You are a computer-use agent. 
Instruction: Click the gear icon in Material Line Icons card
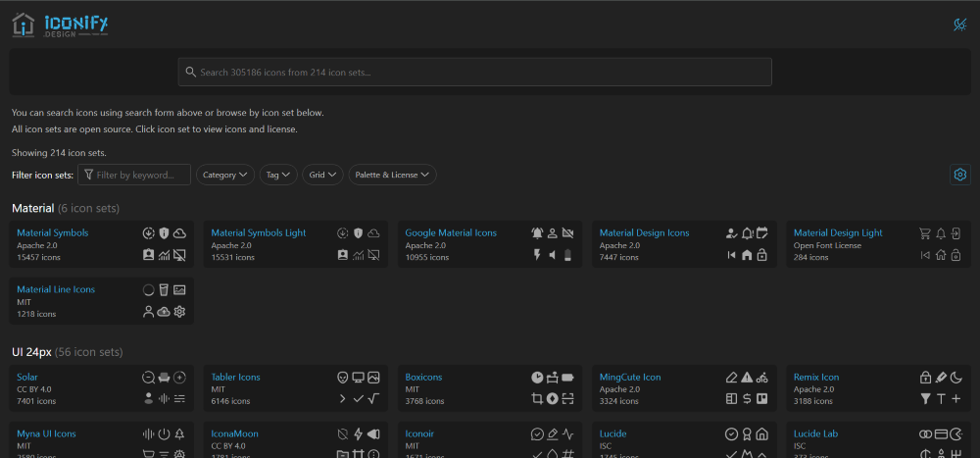(179, 312)
